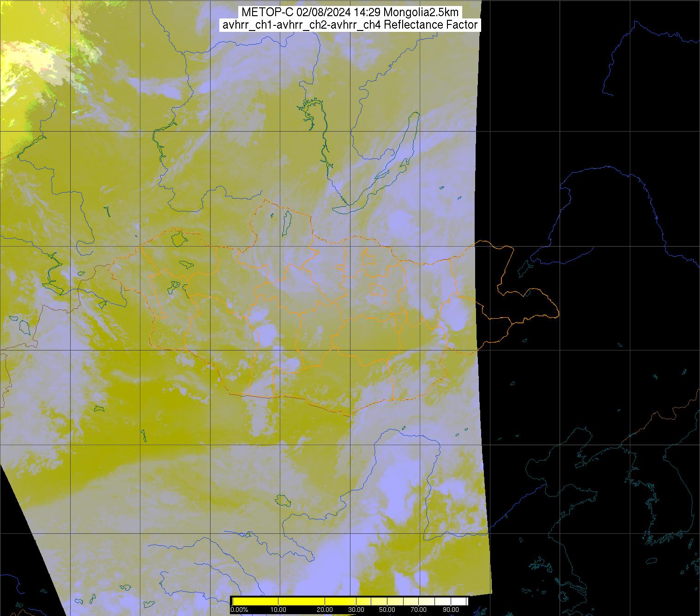This screenshot has height=616, width=700.
Task: Click the '30.00' colorbar label
Action: (356, 610)
